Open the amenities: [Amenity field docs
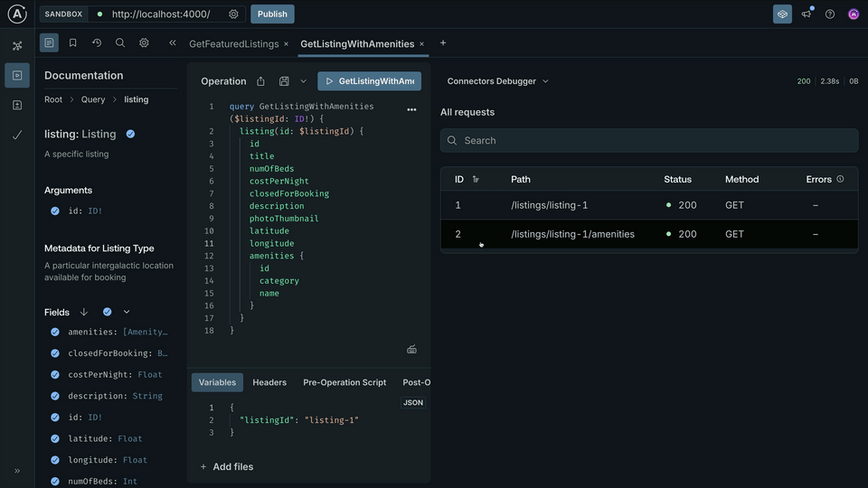 pyautogui.click(x=118, y=332)
